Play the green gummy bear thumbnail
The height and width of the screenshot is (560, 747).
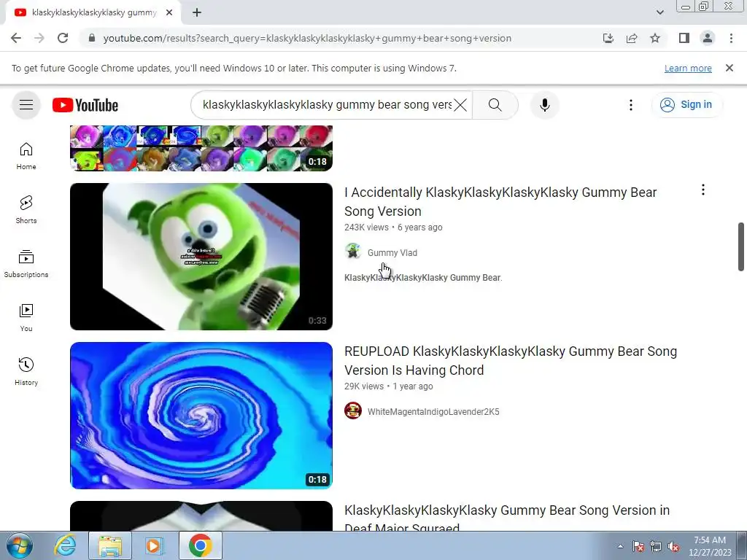point(201,256)
